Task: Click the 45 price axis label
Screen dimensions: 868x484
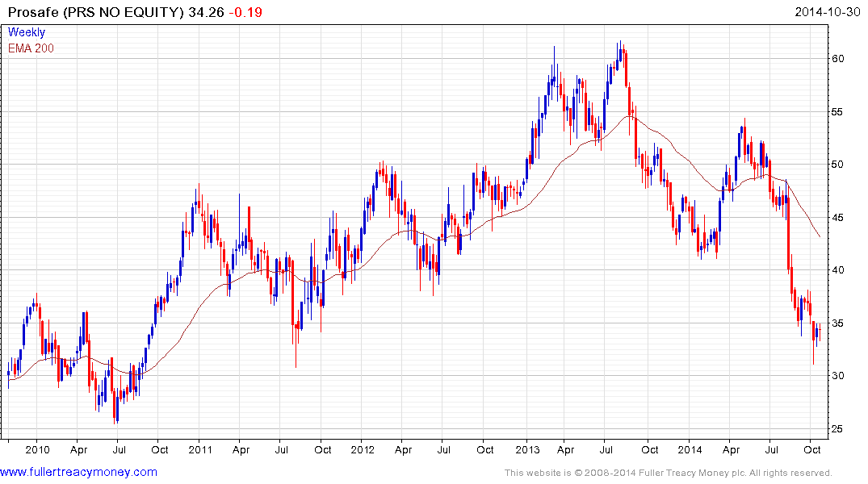Action: 838,217
